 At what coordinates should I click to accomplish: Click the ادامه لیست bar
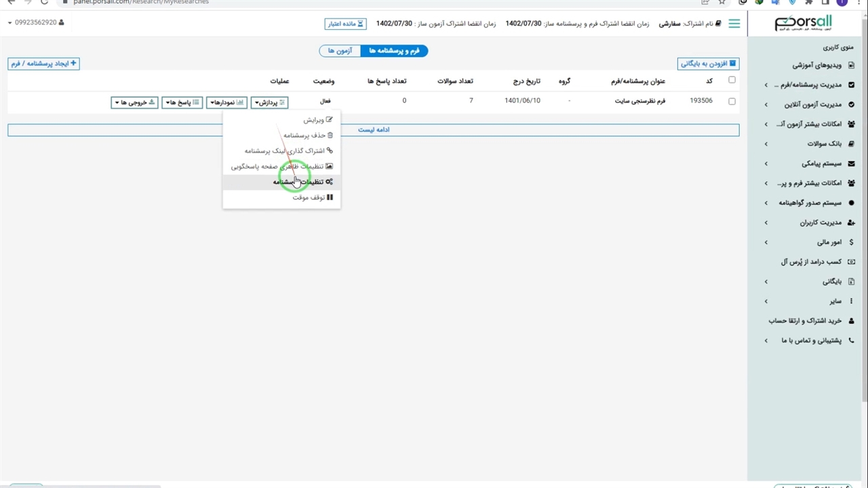[x=374, y=129]
